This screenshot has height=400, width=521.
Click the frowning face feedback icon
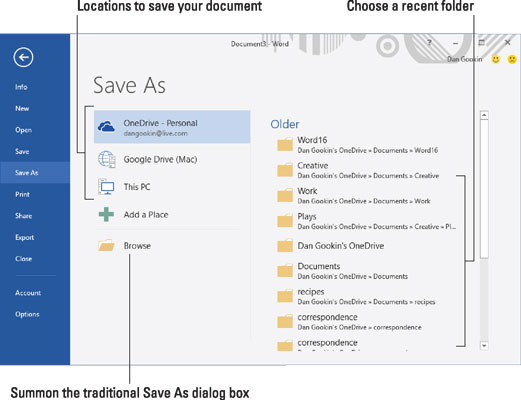512,59
